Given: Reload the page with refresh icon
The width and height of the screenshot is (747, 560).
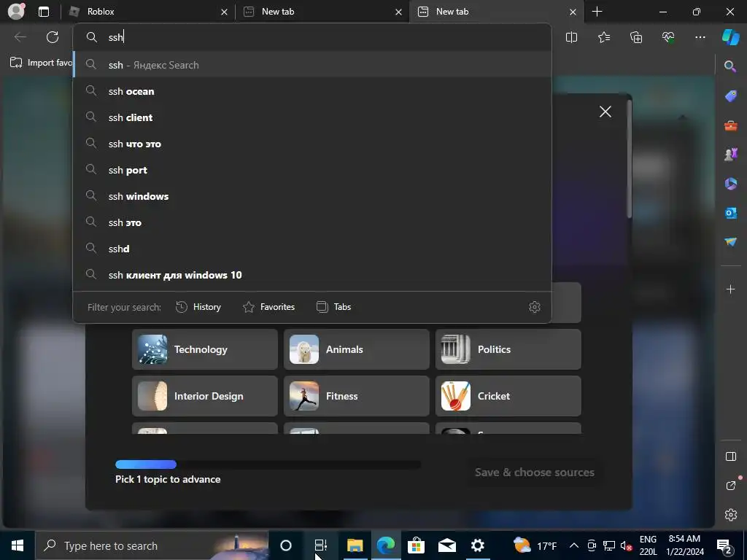Looking at the screenshot, I should tap(53, 37).
